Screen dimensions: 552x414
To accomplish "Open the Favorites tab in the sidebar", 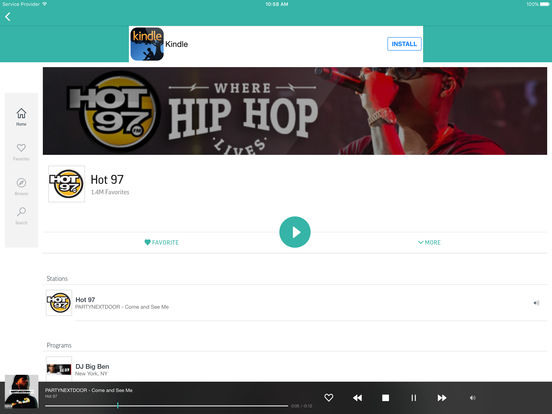I will (x=21, y=152).
